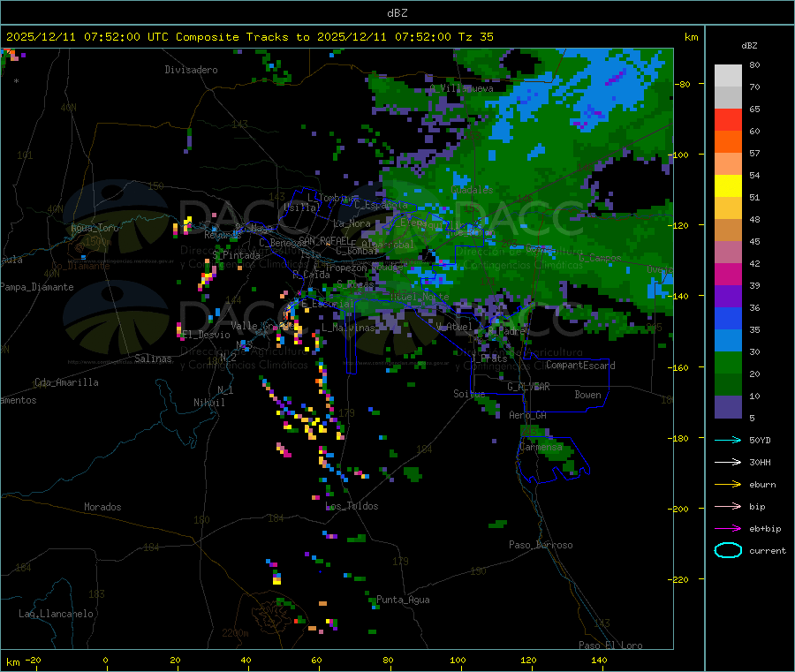The height and width of the screenshot is (672, 795).
Task: Click the 140 km bottom axis tick label
Action: click(599, 660)
